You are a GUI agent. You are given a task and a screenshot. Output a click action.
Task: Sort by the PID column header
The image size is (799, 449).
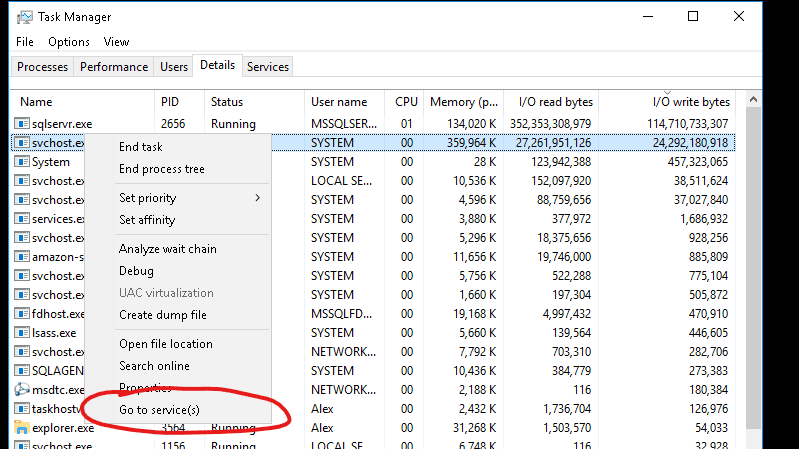tap(170, 102)
